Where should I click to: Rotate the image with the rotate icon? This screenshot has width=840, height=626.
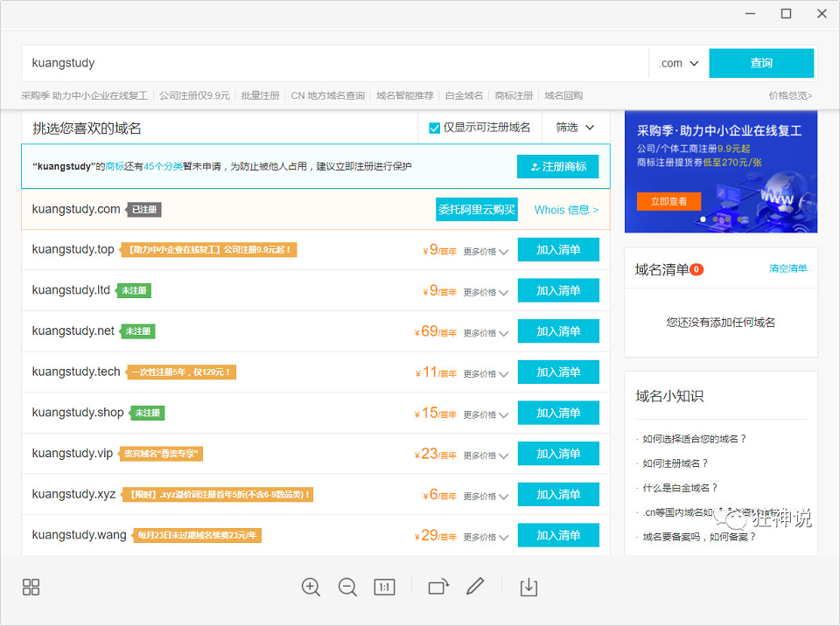[438, 587]
